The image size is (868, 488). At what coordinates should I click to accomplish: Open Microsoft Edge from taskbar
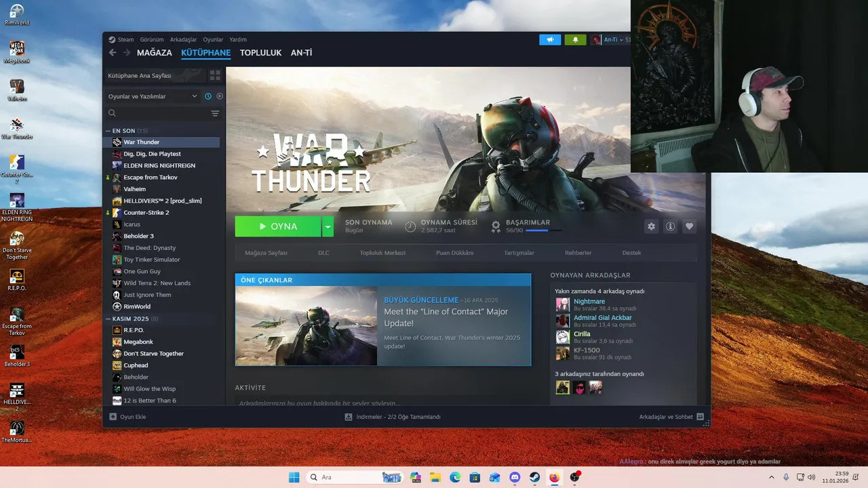[x=455, y=477]
